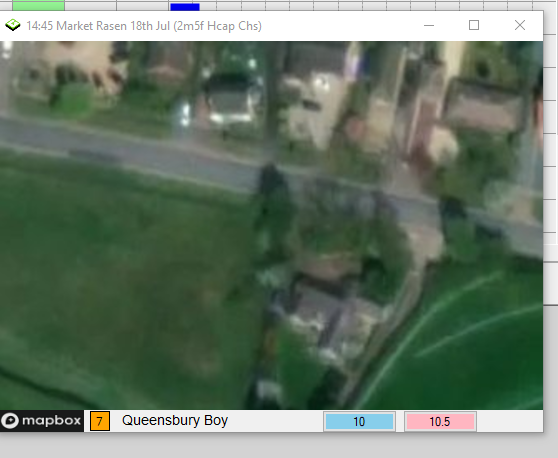Image resolution: width=558 pixels, height=458 pixels.
Task: Select the runner name Queensbury Boy
Action: point(175,420)
